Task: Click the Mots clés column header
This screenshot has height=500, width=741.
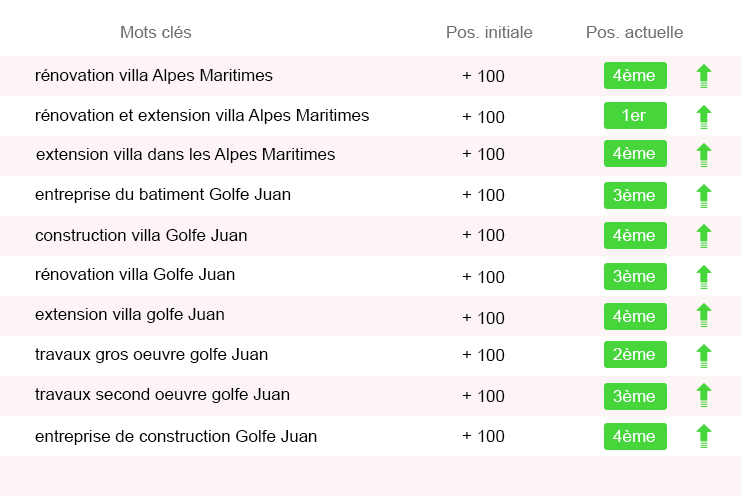Action: coord(155,33)
